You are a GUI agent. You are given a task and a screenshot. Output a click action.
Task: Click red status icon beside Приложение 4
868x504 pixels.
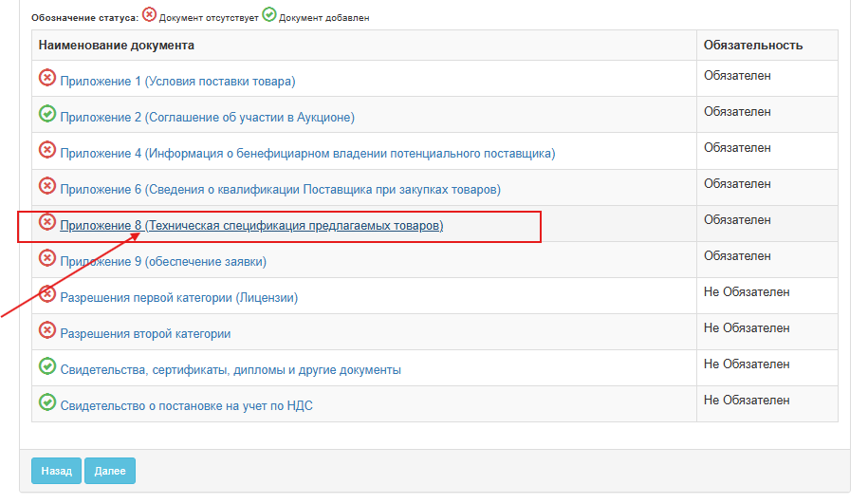(x=47, y=150)
